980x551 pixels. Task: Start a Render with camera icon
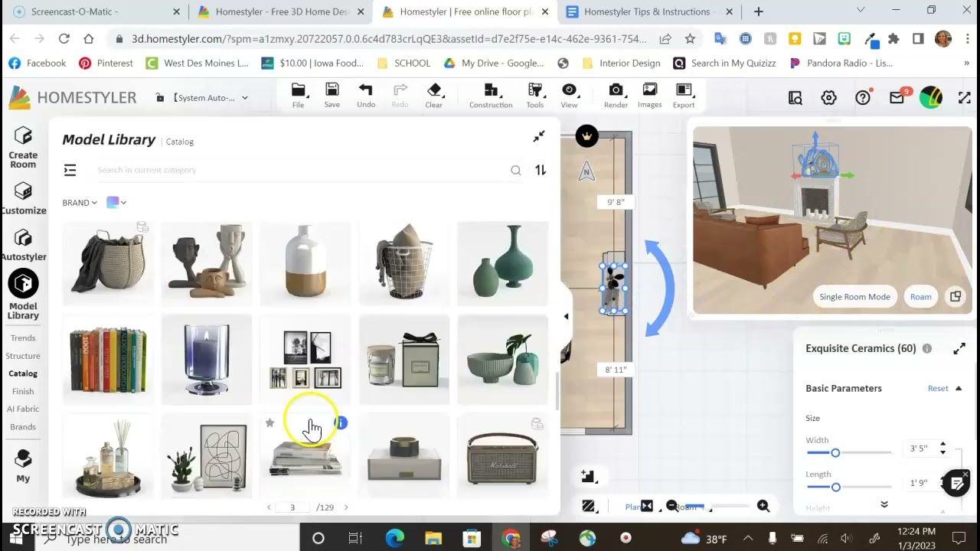(616, 95)
